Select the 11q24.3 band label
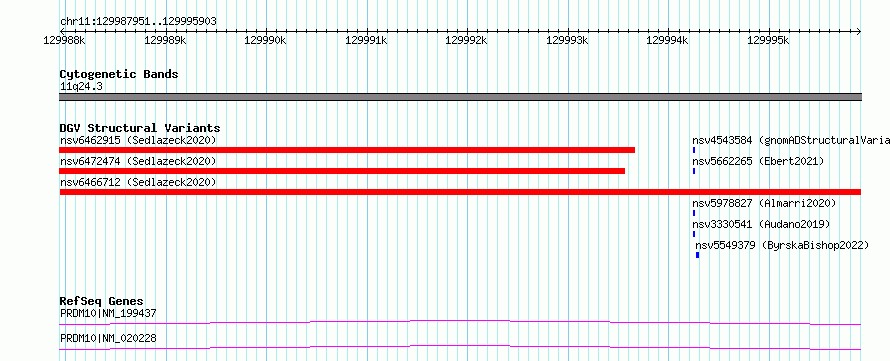The width and height of the screenshot is (890, 361). pos(81,87)
